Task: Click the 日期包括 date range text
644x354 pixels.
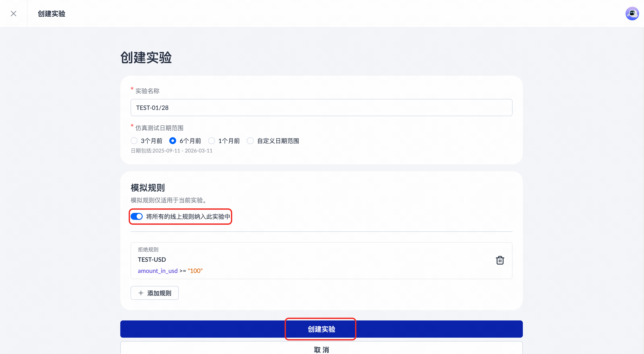Action: coord(172,151)
